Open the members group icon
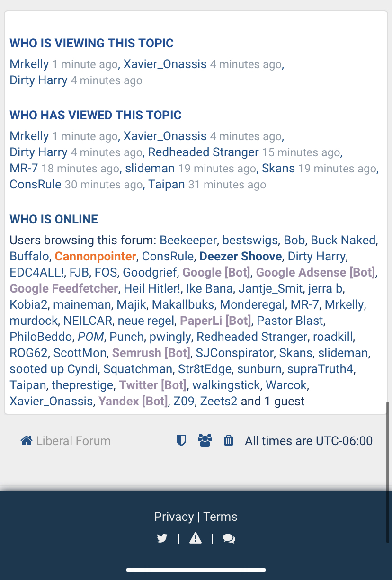Image resolution: width=392 pixels, height=580 pixels. [x=205, y=441]
